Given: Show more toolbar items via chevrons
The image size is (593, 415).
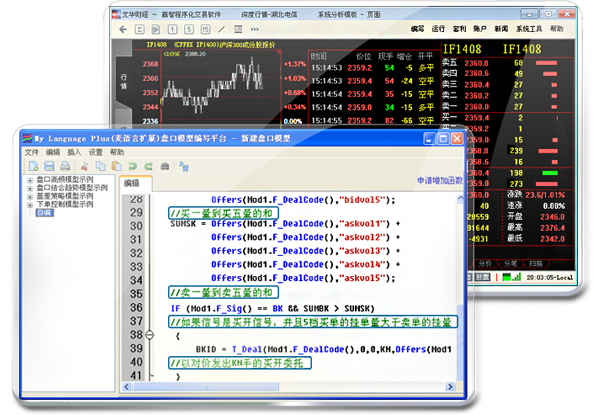Looking at the screenshot, I should pyautogui.click(x=255, y=29).
